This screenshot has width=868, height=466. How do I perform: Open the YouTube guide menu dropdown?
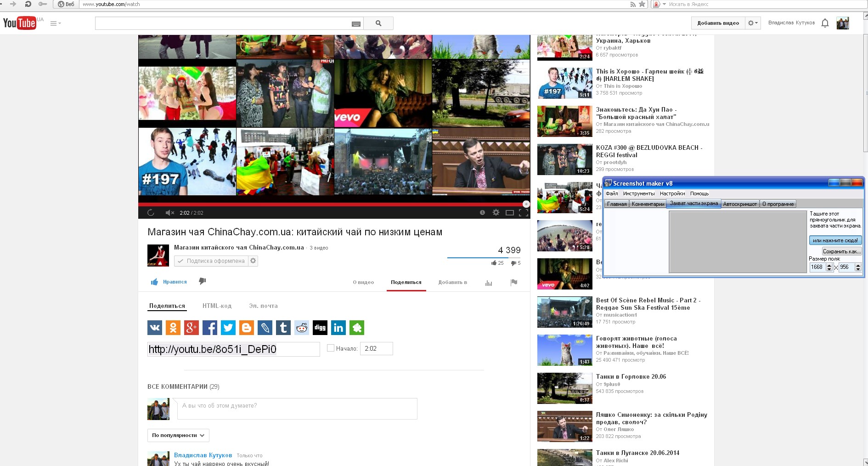(56, 23)
